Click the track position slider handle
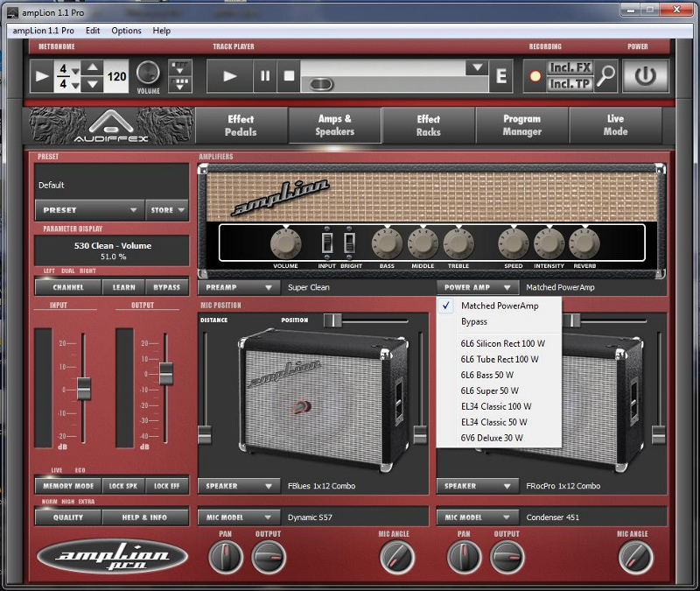 321,84
